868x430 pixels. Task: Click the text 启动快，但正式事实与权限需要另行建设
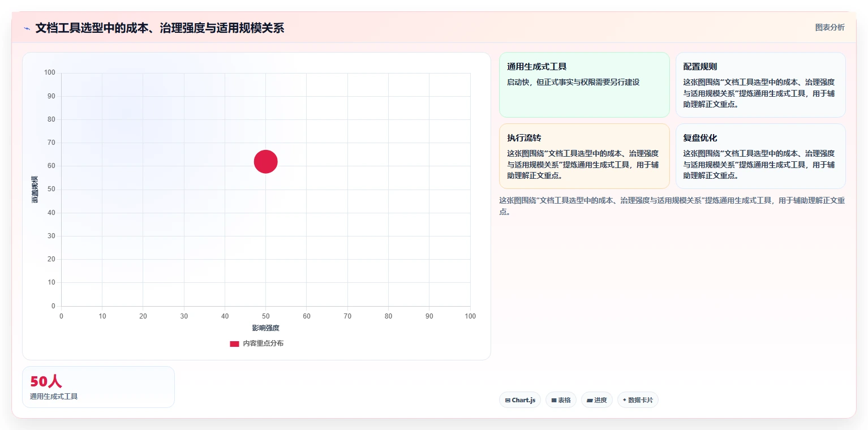tap(573, 82)
